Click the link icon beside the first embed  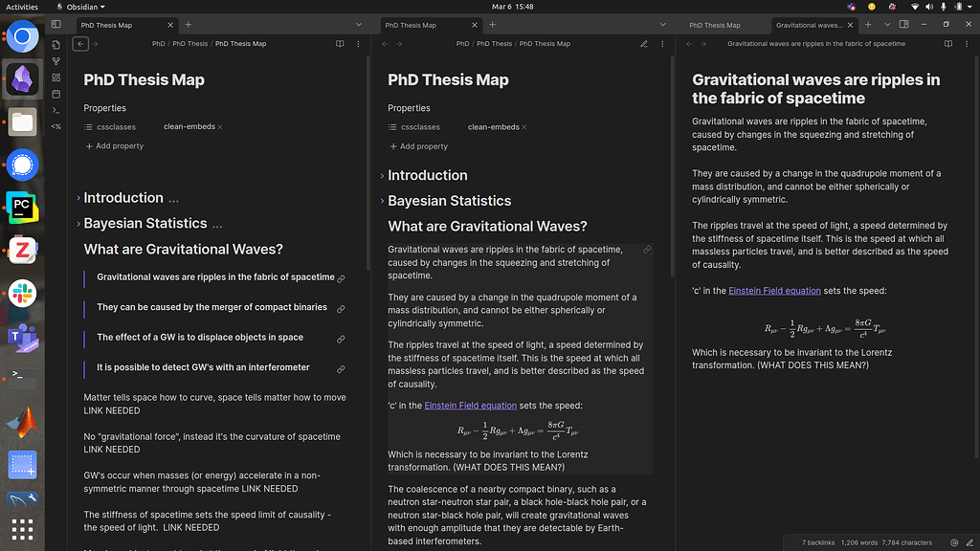tap(341, 278)
